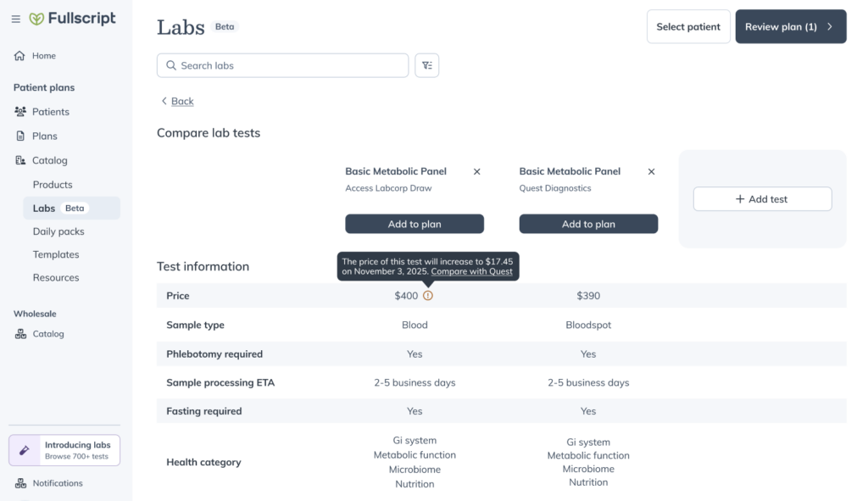
Task: Click the Fullscript logo
Action: [x=73, y=19]
